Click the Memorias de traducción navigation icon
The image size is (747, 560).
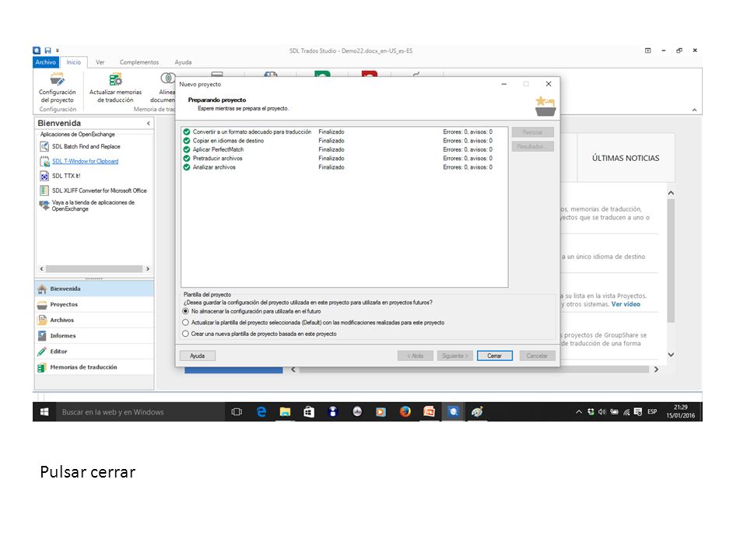tap(42, 368)
